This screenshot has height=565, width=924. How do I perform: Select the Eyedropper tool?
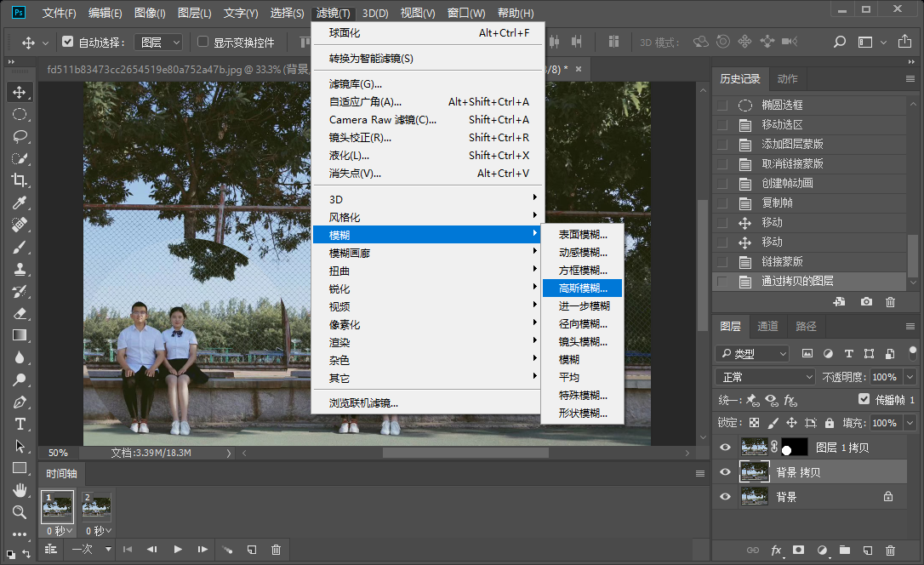20,203
